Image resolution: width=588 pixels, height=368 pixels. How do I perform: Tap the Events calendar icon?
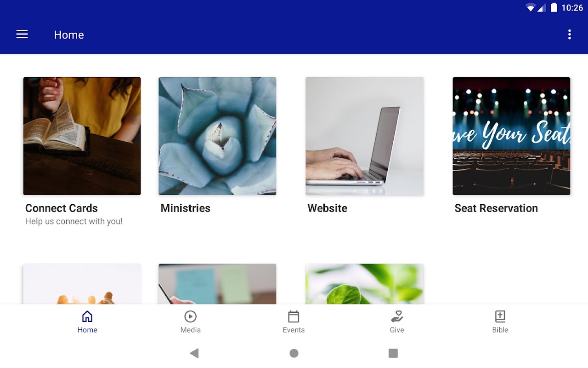[294, 316]
